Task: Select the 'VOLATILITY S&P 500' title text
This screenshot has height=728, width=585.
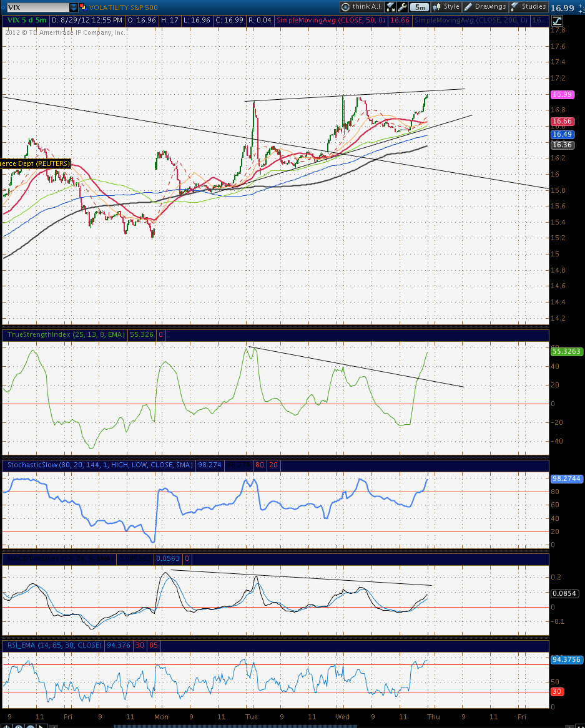Action: (123, 7)
